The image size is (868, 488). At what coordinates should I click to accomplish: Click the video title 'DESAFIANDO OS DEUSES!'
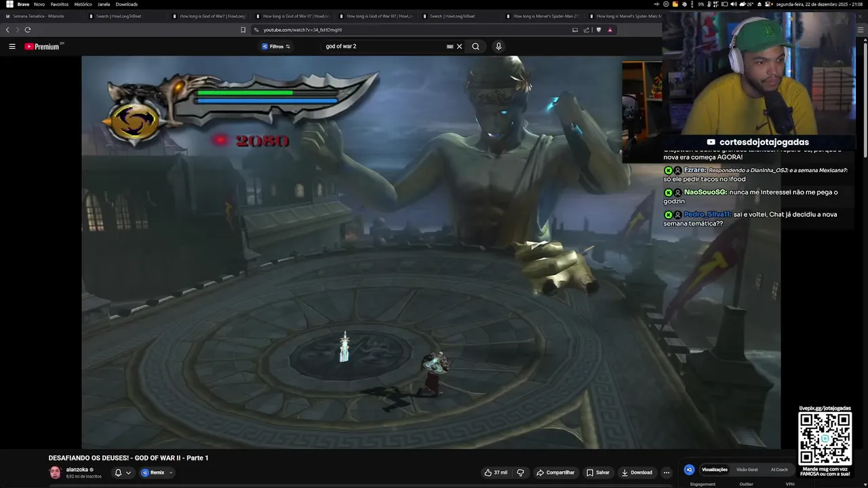point(128,458)
